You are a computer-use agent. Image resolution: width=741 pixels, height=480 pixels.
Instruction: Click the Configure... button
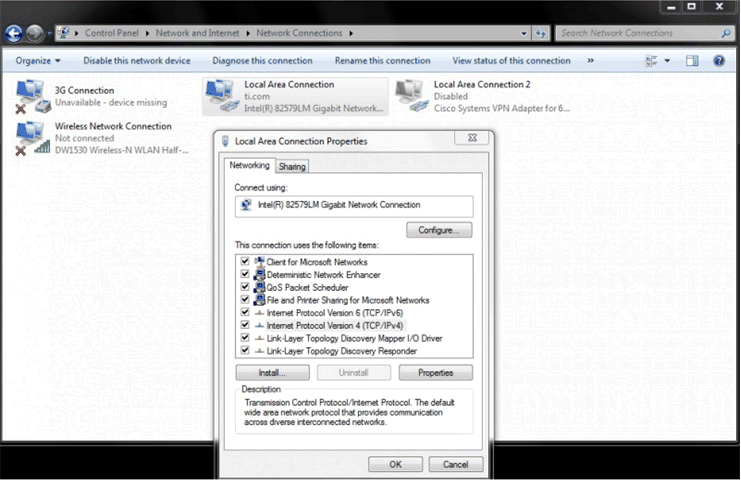pyautogui.click(x=439, y=230)
